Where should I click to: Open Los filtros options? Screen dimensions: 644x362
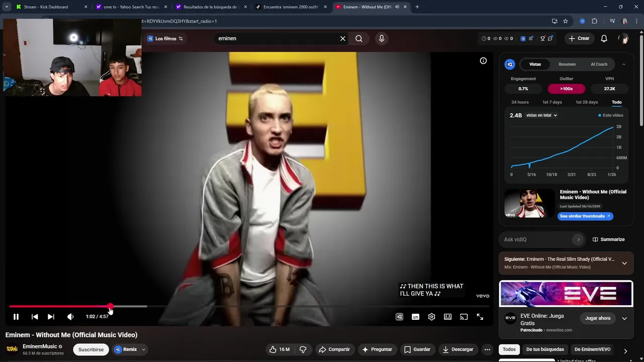(166, 39)
